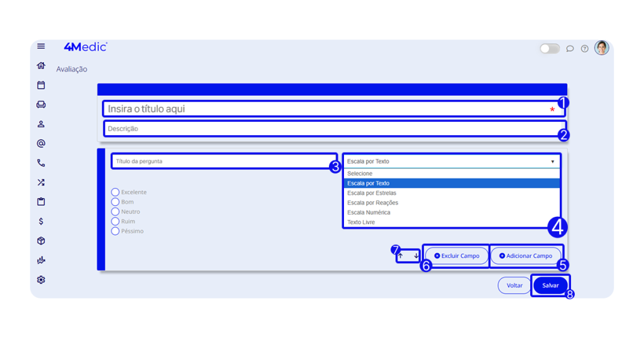This screenshot has height=338, width=644.
Task: Click the Escala por Texto dropdown arrow
Action: pyautogui.click(x=553, y=161)
